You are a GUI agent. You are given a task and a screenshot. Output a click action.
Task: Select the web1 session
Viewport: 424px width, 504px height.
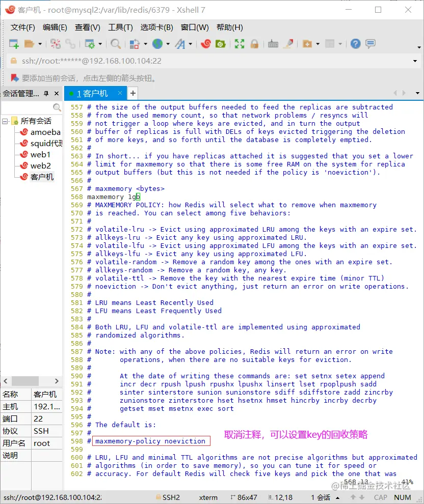pos(41,155)
